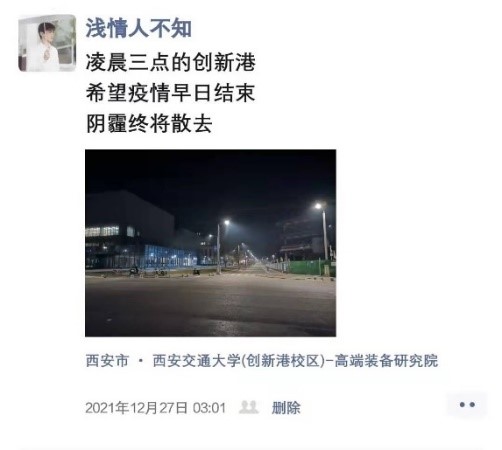Click the bright right street lamp in photo
502x450 pixels.
(319, 206)
